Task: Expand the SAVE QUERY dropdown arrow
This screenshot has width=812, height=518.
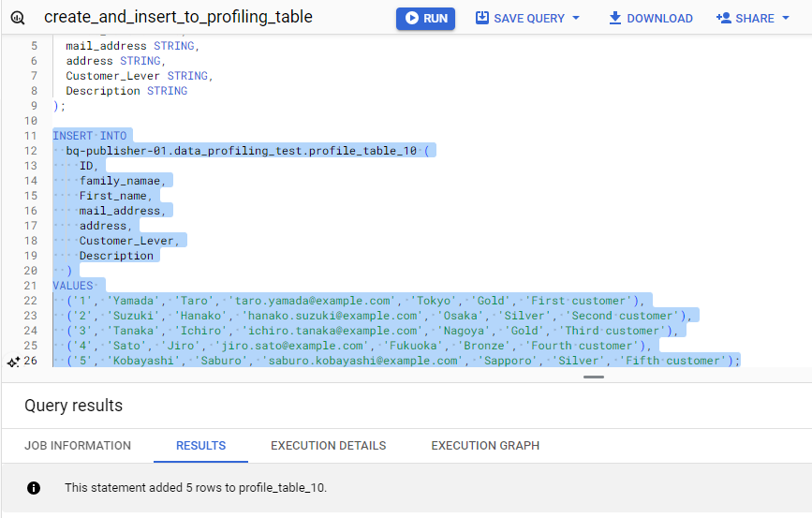Action: [576, 18]
